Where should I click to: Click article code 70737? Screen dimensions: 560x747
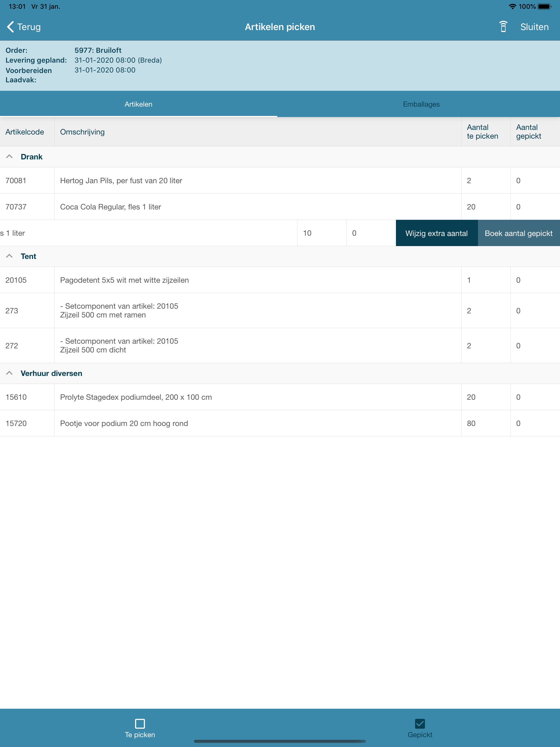coord(16,207)
